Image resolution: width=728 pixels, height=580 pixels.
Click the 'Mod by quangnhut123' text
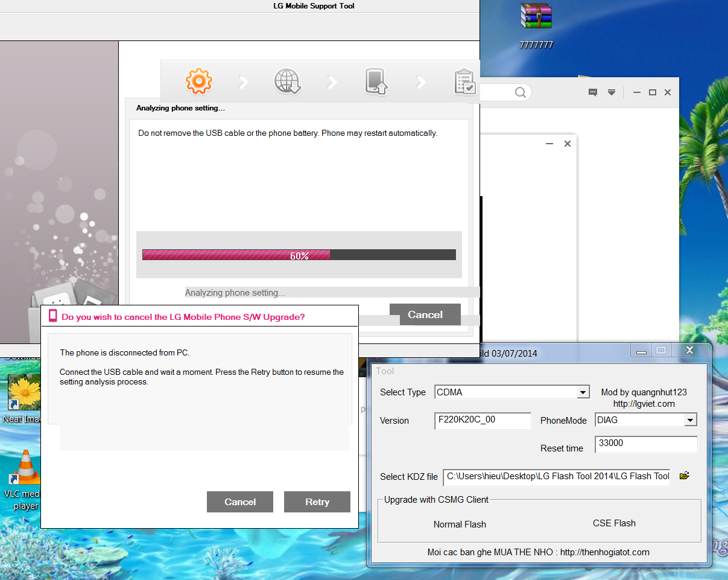click(x=644, y=392)
